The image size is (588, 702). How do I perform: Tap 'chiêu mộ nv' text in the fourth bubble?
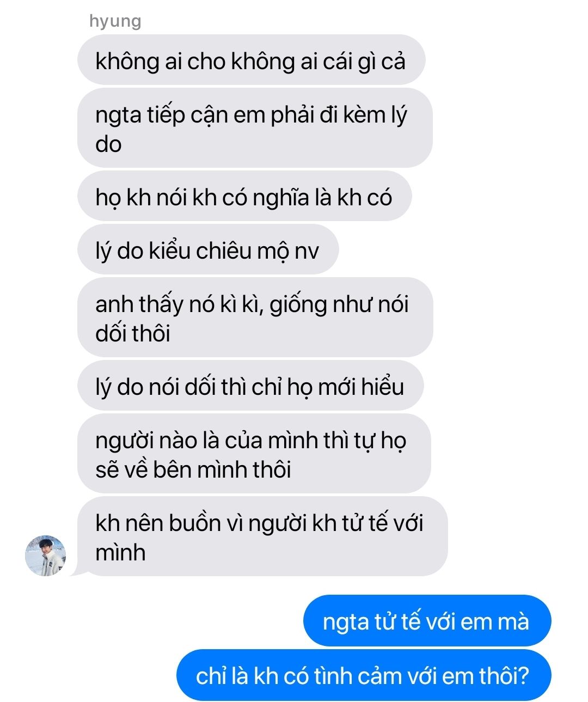258,251
